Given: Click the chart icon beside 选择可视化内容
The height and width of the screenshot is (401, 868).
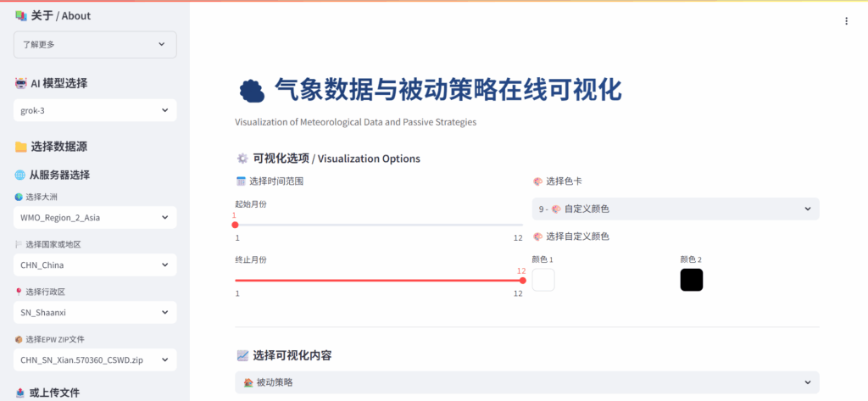Looking at the screenshot, I should 242,355.
